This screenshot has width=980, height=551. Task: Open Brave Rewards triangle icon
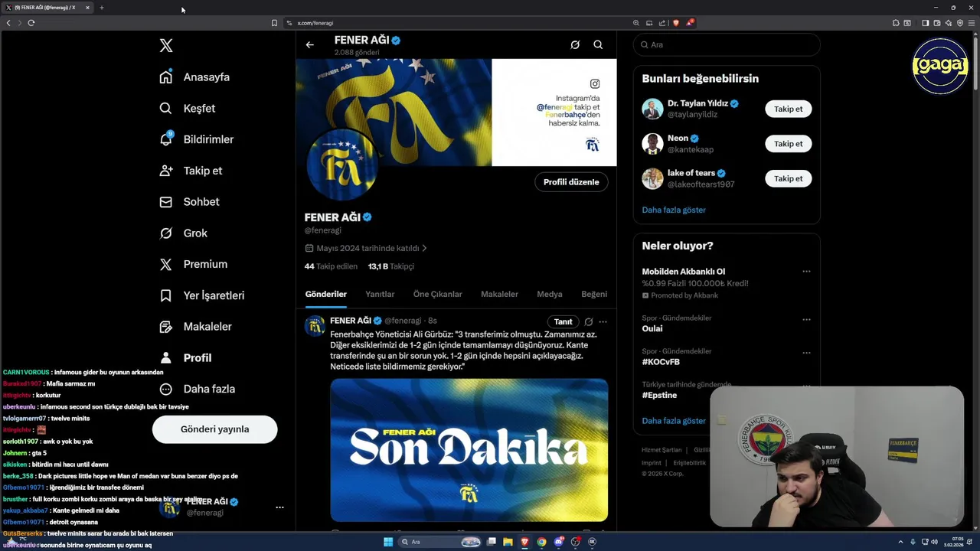tap(690, 23)
